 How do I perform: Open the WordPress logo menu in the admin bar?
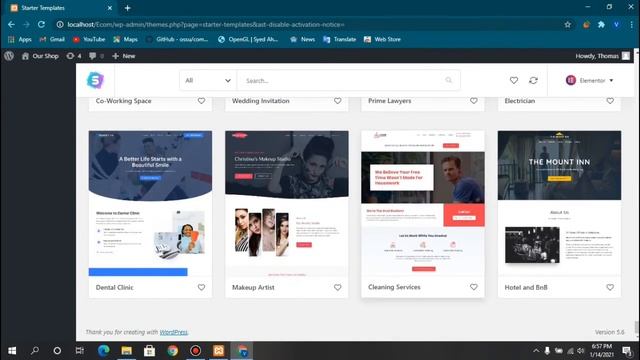(x=9, y=56)
